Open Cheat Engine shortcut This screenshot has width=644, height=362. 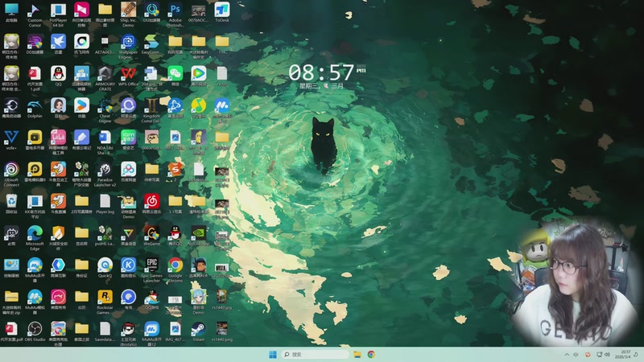(105, 109)
